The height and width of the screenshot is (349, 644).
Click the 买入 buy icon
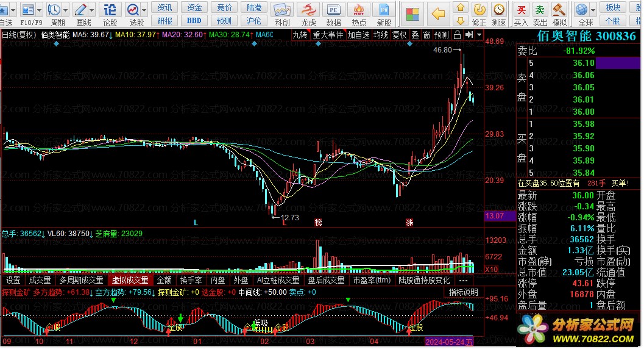pyautogui.click(x=521, y=9)
